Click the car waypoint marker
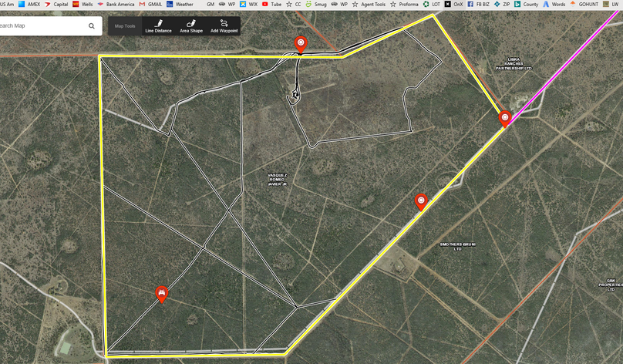Screen dimensions: 623x364 click(x=161, y=293)
